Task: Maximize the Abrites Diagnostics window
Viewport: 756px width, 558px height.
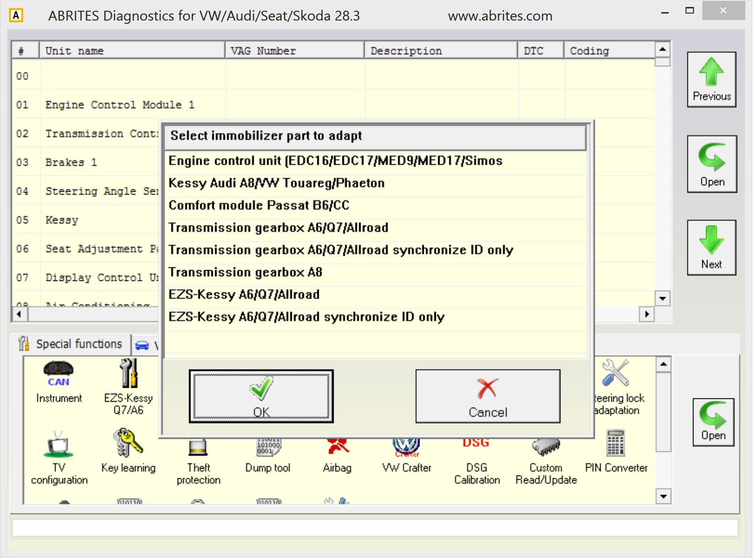Action: (x=689, y=11)
